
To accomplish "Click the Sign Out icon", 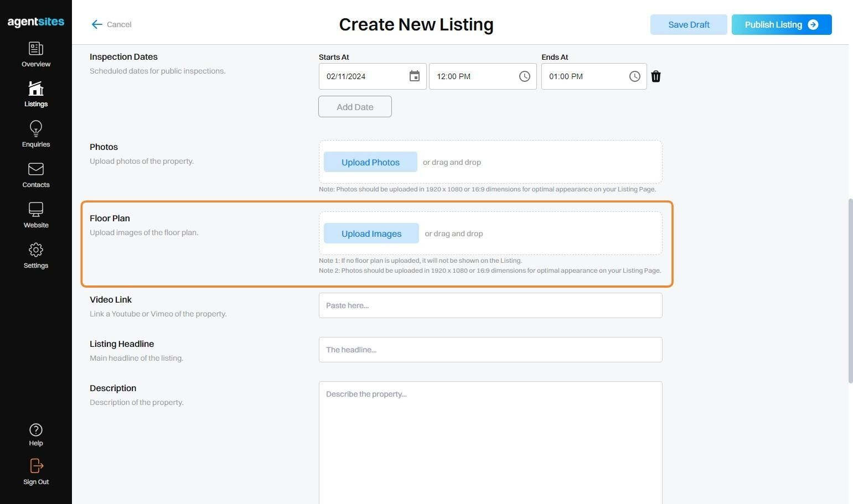I will click(x=36, y=466).
